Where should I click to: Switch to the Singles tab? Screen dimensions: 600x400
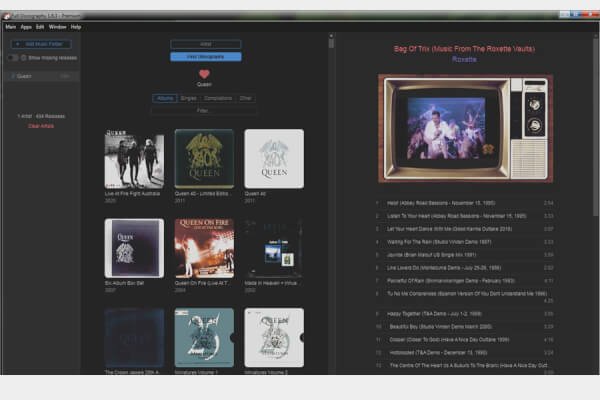point(188,98)
